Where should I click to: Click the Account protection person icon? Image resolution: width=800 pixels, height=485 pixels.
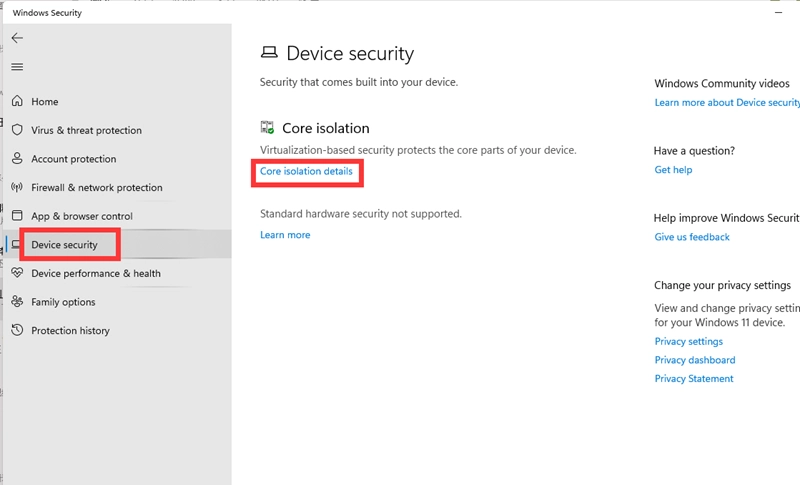pyautogui.click(x=17, y=158)
